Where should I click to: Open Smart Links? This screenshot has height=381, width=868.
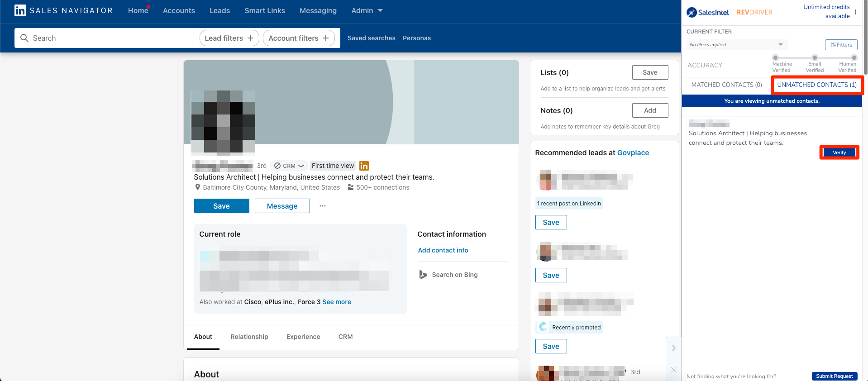(265, 10)
